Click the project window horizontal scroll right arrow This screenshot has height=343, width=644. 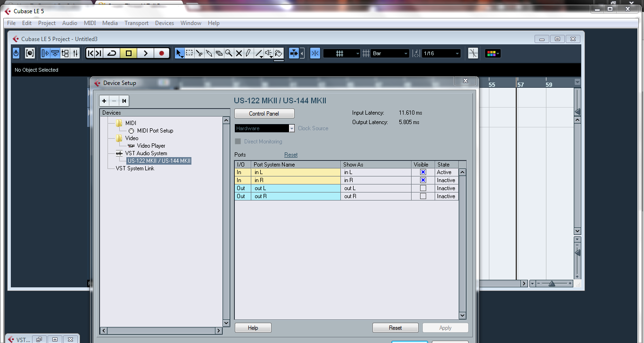pyautogui.click(x=524, y=284)
